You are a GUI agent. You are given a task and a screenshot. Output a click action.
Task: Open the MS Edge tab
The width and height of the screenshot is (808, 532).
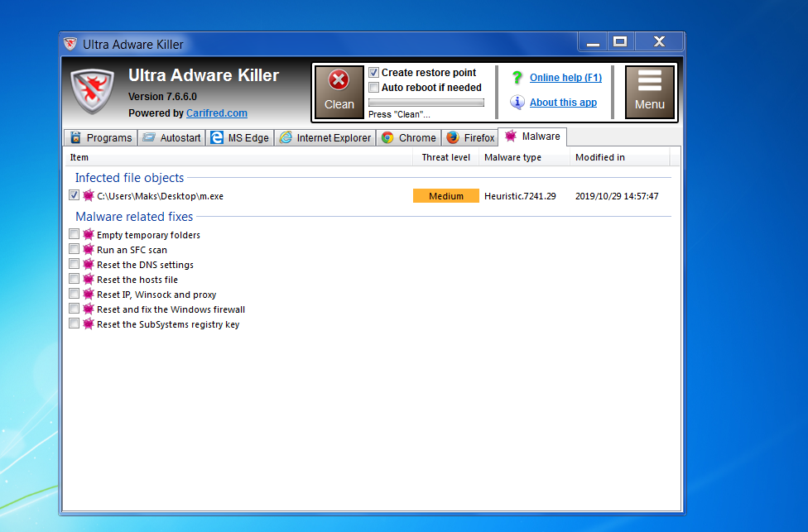tap(239, 137)
